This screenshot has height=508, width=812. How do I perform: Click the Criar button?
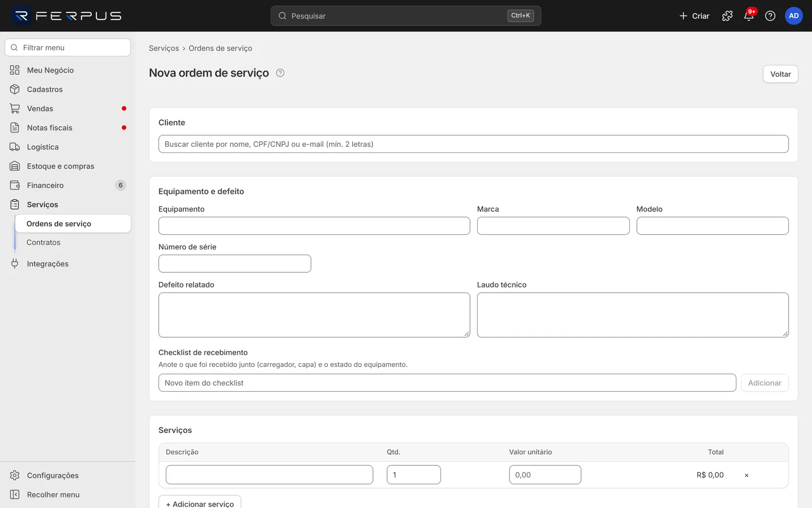694,16
